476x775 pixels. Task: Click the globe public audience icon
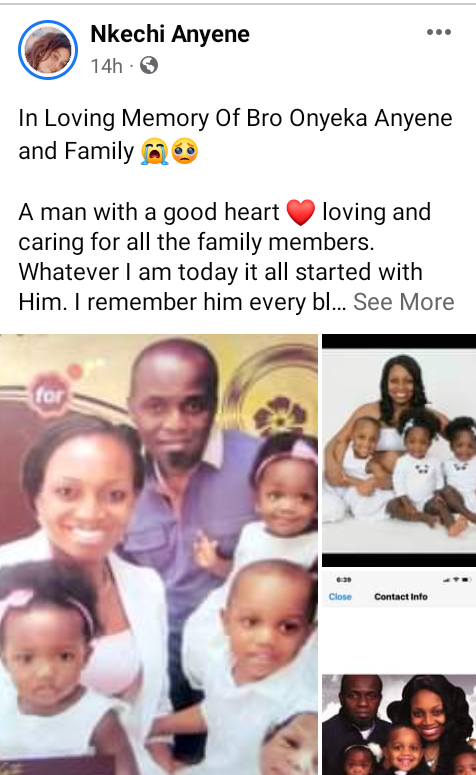149,65
